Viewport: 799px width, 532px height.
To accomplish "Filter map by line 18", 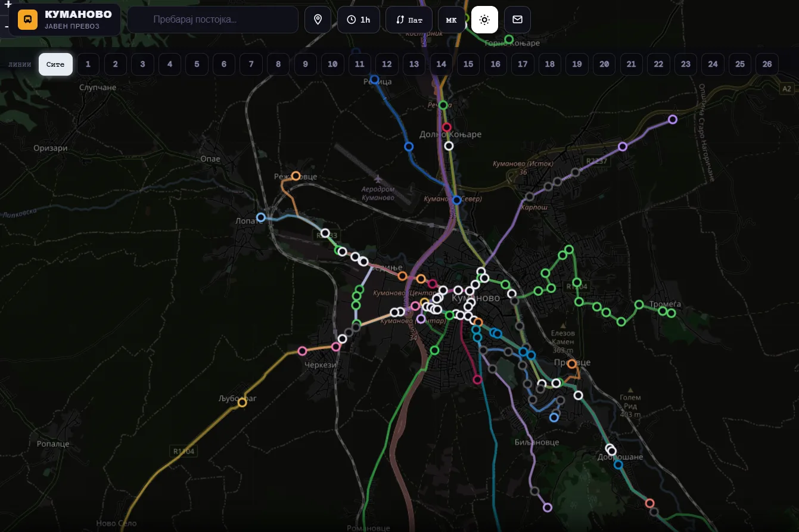I will click(550, 64).
